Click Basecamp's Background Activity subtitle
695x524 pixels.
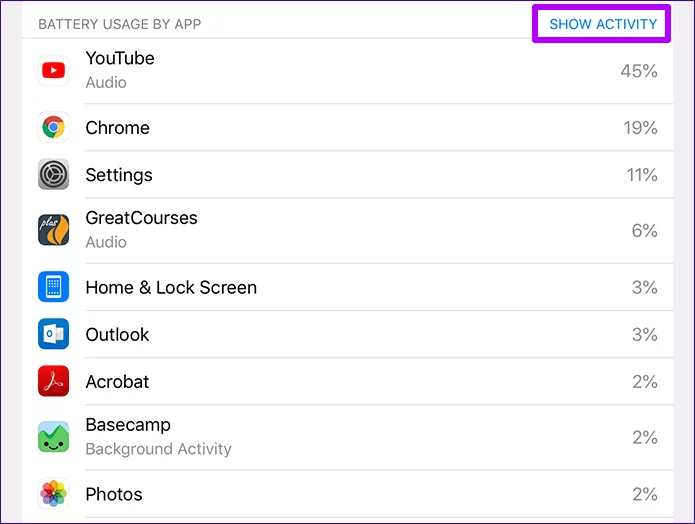tap(158, 449)
